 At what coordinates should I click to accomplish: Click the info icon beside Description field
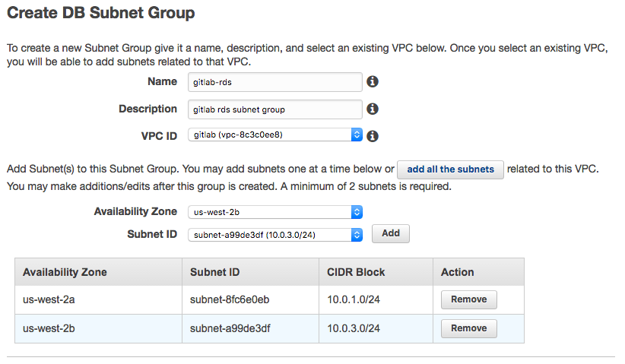[x=373, y=109]
